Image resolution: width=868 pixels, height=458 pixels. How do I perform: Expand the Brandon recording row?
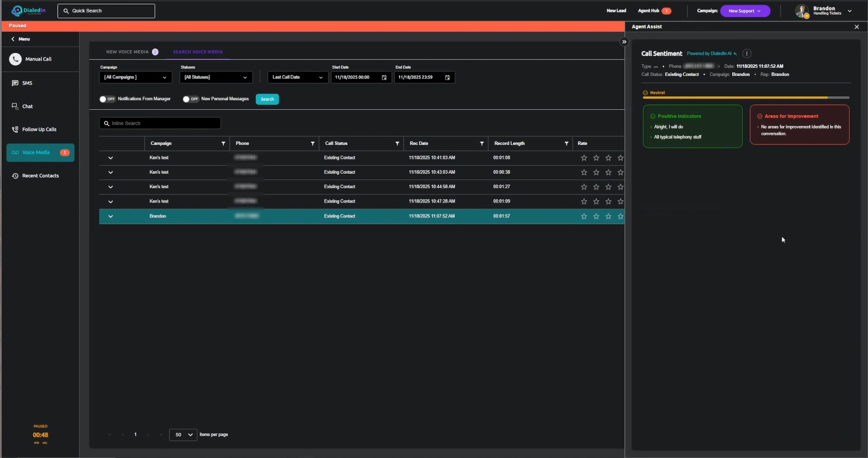(110, 217)
